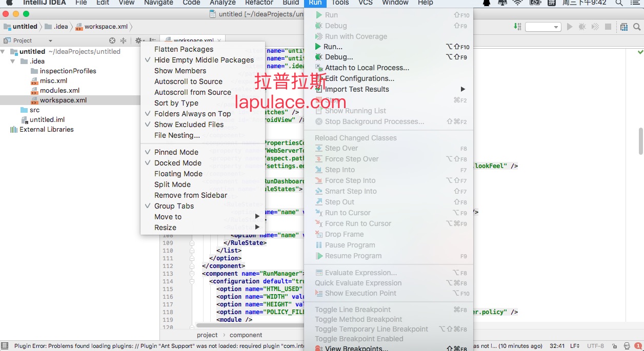The image size is (644, 351).
Task: Open the run configuration dropdown in the toolbar
Action: click(x=543, y=27)
